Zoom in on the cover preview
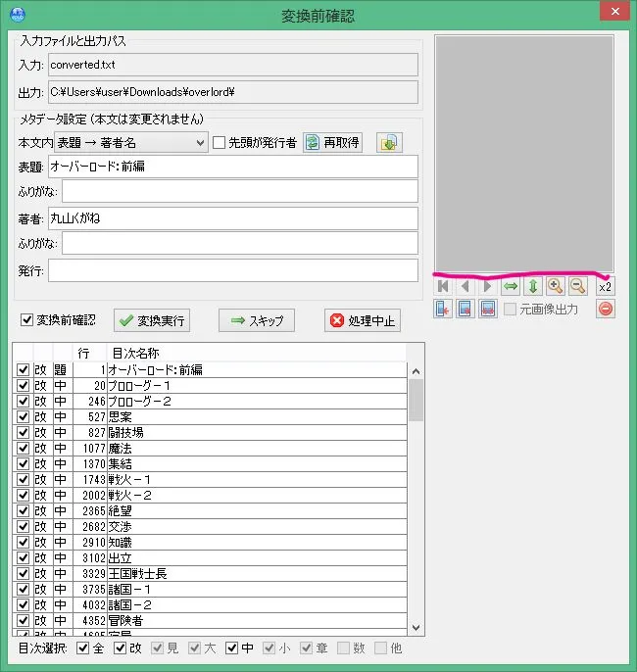The image size is (637, 672). (555, 286)
